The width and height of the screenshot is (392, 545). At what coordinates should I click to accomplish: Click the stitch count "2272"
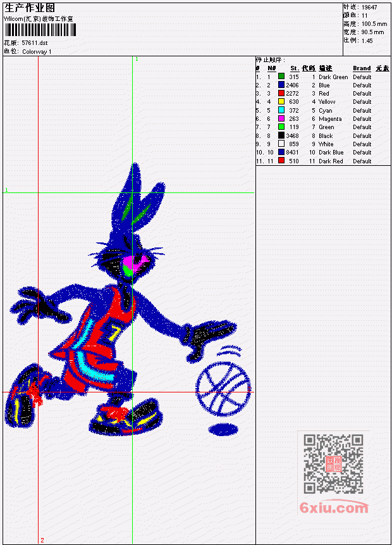(292, 94)
